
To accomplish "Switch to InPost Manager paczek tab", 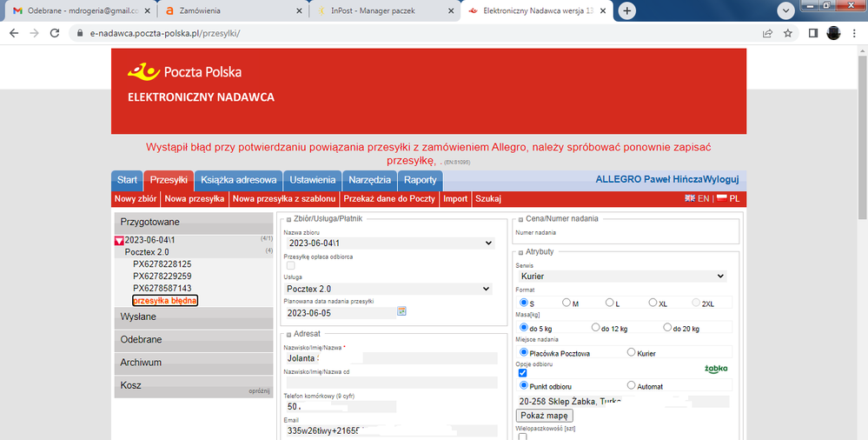I will [385, 10].
